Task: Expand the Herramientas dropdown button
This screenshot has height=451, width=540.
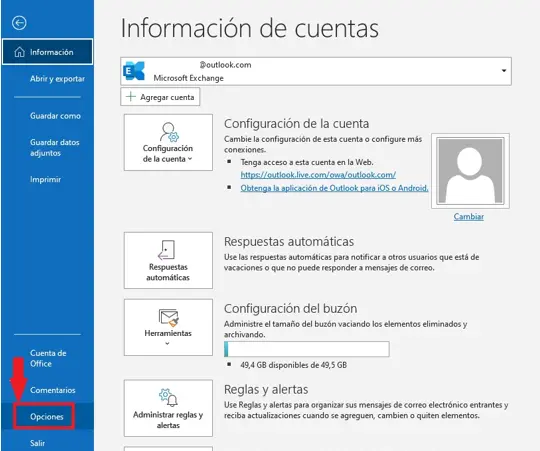Action: (168, 327)
